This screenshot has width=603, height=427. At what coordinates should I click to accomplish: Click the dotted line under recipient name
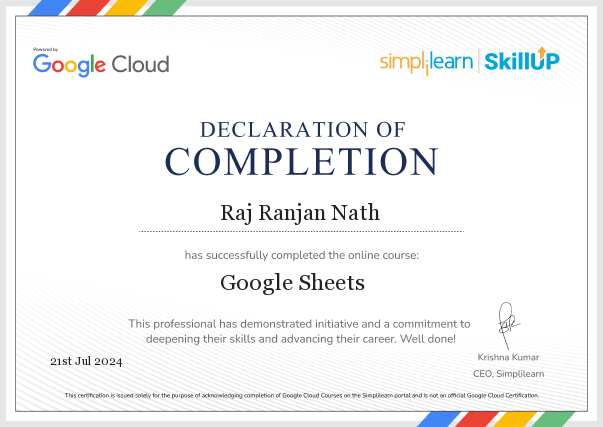(301, 231)
